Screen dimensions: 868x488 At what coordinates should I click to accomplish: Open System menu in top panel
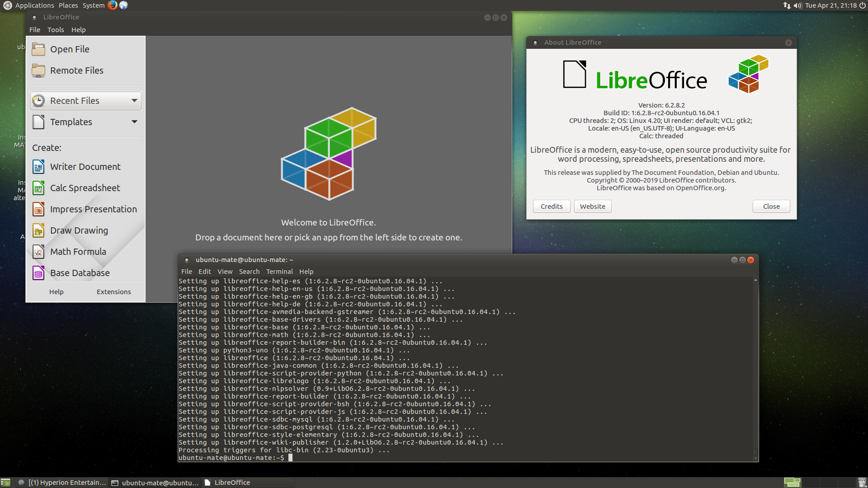[x=94, y=5]
